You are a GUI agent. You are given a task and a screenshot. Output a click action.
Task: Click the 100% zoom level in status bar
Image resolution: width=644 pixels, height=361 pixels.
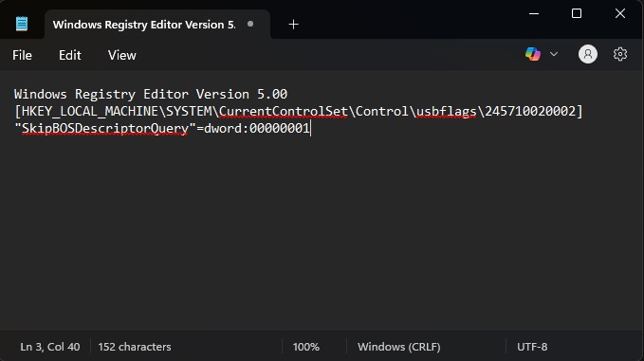306,347
